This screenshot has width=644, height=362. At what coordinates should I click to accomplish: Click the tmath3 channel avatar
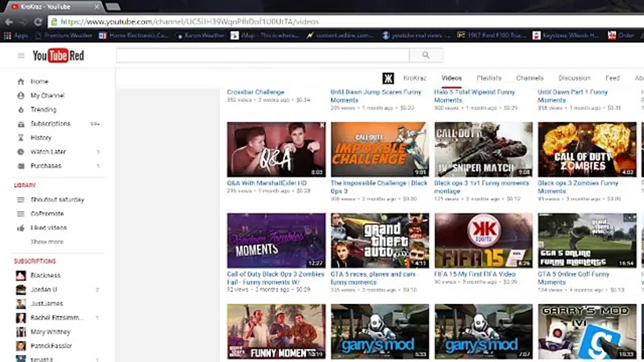pos(21,359)
